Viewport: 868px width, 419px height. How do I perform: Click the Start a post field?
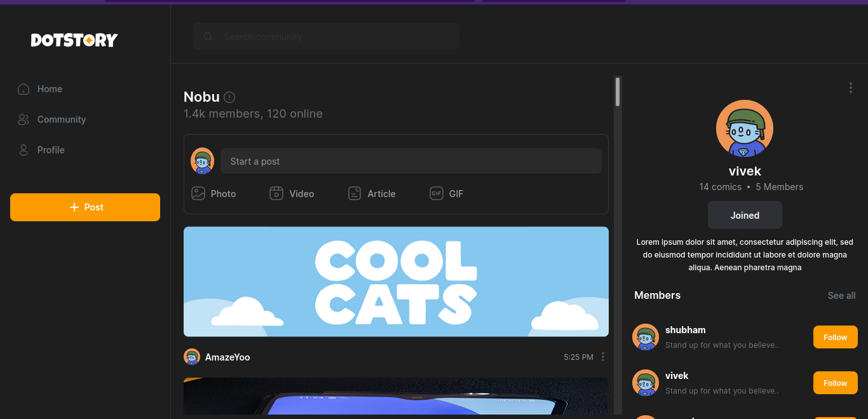point(410,161)
